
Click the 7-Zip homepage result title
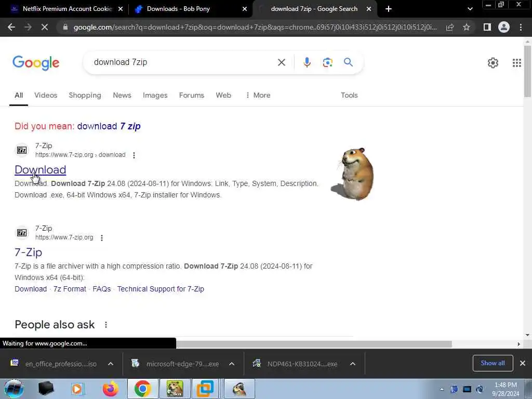coord(28,252)
